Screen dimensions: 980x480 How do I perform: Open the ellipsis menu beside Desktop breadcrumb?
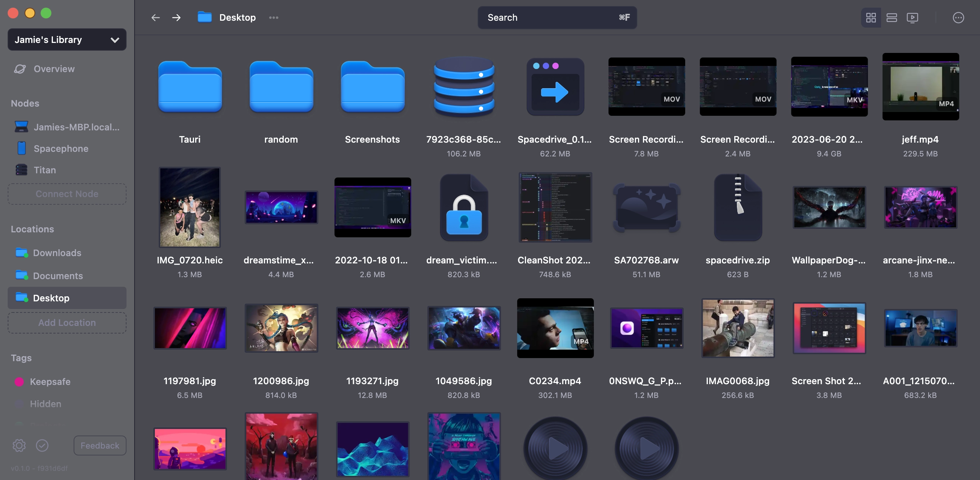[273, 17]
